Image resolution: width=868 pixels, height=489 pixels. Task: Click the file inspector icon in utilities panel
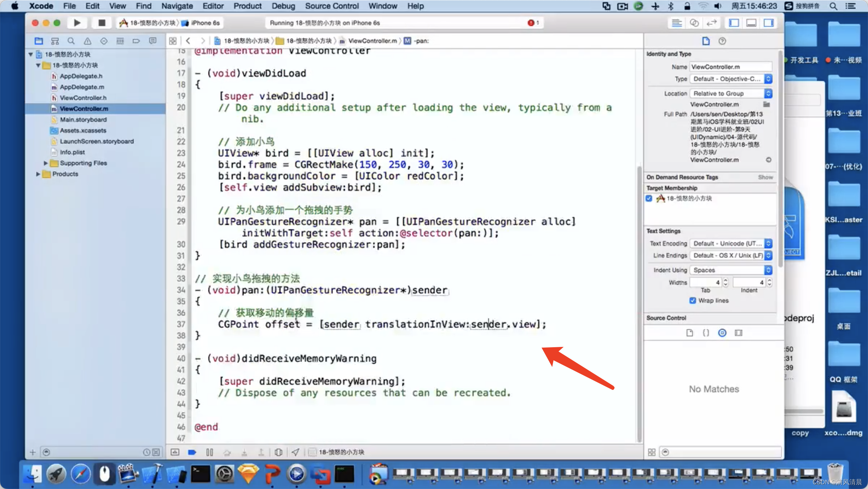pyautogui.click(x=705, y=41)
